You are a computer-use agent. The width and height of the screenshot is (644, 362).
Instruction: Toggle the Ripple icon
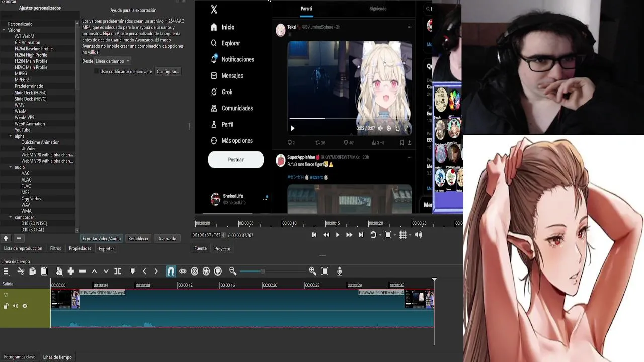(194, 271)
